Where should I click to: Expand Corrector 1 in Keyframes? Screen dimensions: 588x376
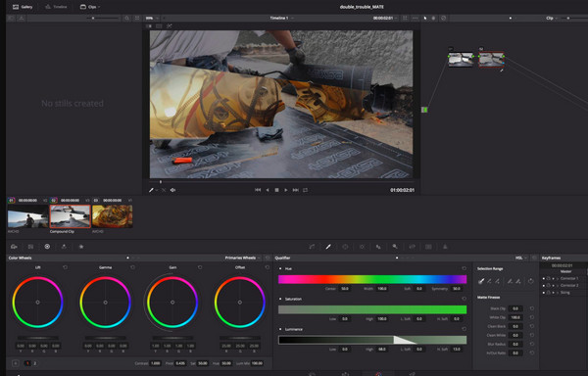[x=558, y=279]
